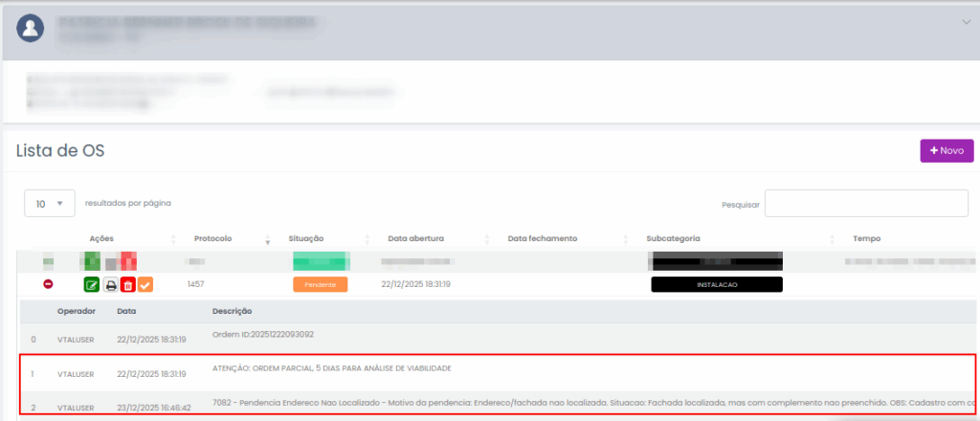Delete OS 1457 with the red trash icon
Image resolution: width=980 pixels, height=421 pixels.
[127, 284]
